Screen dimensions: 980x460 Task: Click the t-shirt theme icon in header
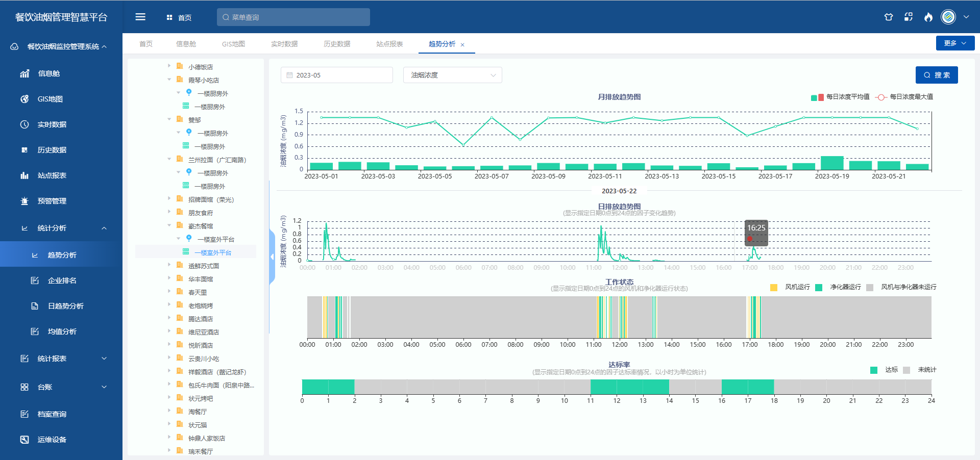(x=889, y=17)
